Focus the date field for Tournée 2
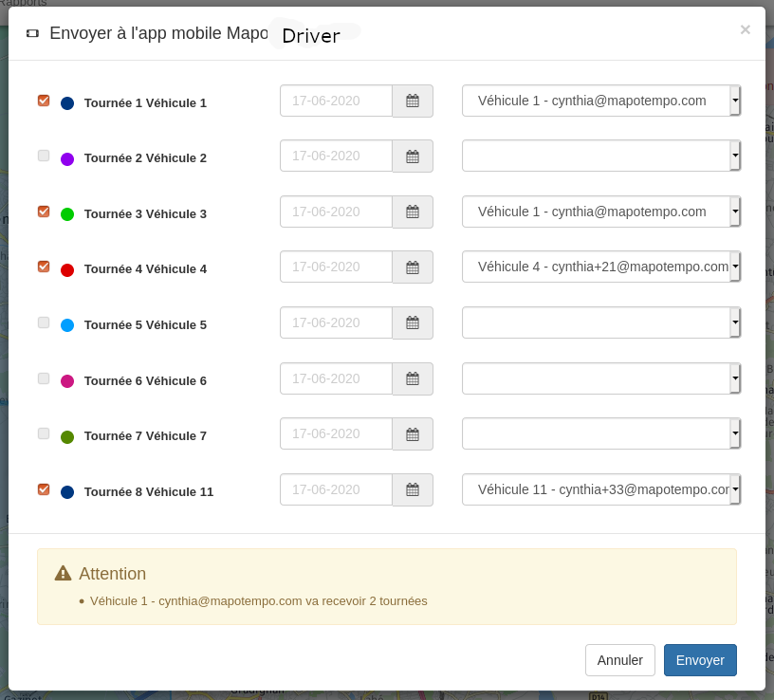Image resolution: width=774 pixels, height=700 pixels. pyautogui.click(x=336, y=156)
